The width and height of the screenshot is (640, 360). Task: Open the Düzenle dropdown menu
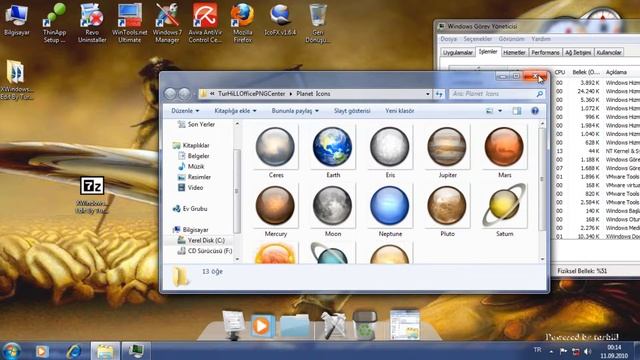pyautogui.click(x=185, y=111)
